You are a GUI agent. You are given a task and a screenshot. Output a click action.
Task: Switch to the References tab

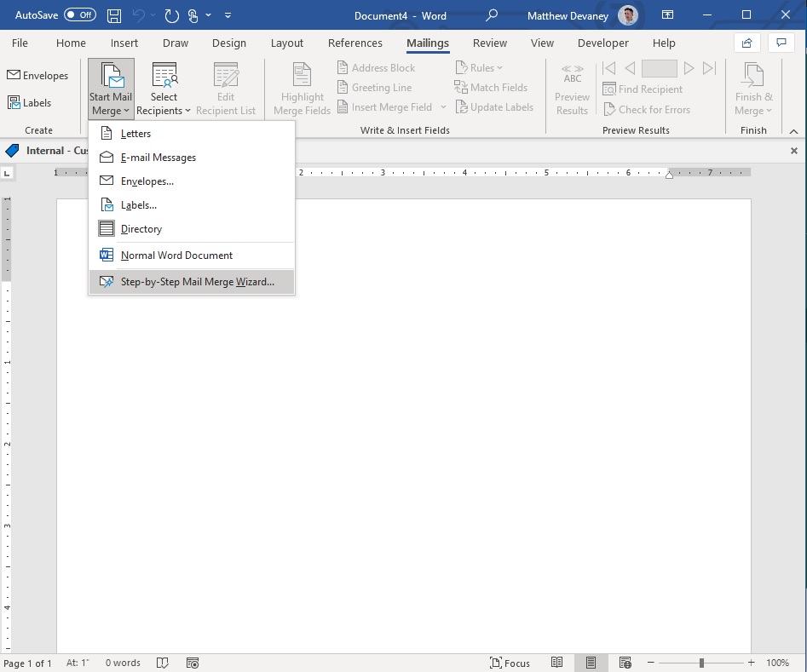pos(355,43)
